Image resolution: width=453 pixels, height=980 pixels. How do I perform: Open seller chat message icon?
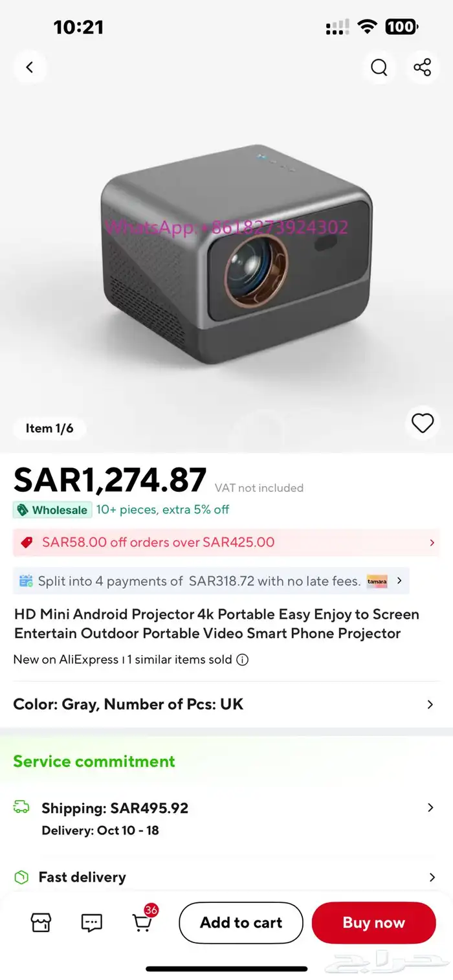pos(92,922)
